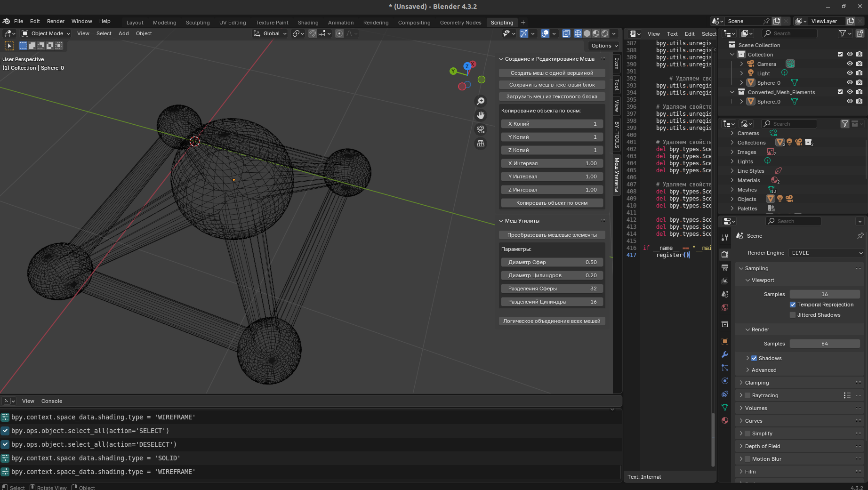Adjust the 'Диаметр Сфер' value slider
This screenshot has height=490, width=868.
coord(552,262)
